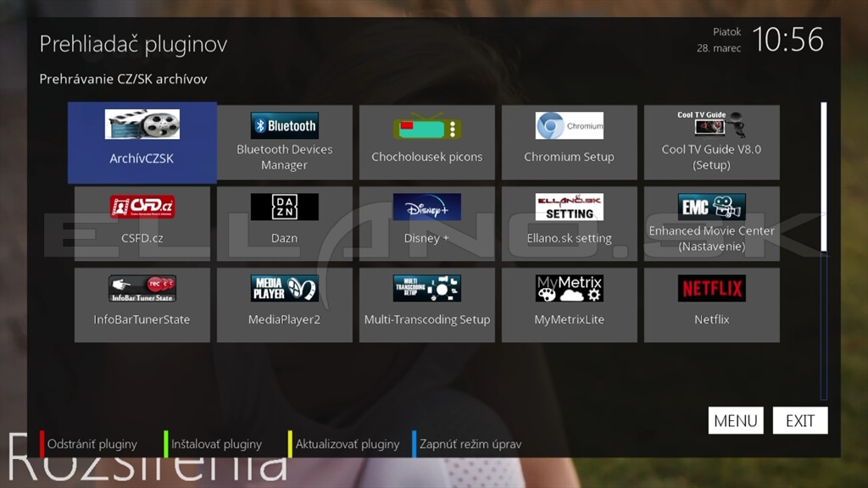Screen dimensions: 868x488
Task: Click the Prehrávanie CZ/SK archívov description
Action: (x=124, y=79)
